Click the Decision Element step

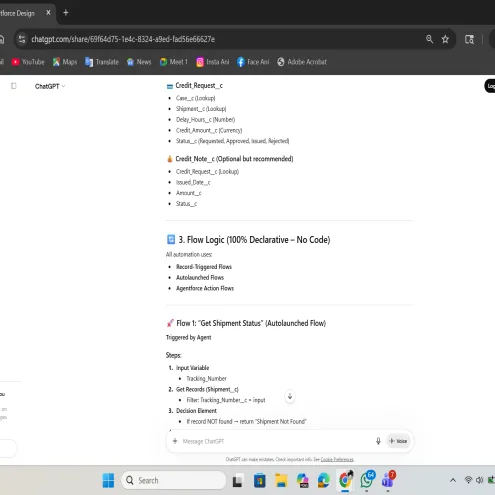196,411
